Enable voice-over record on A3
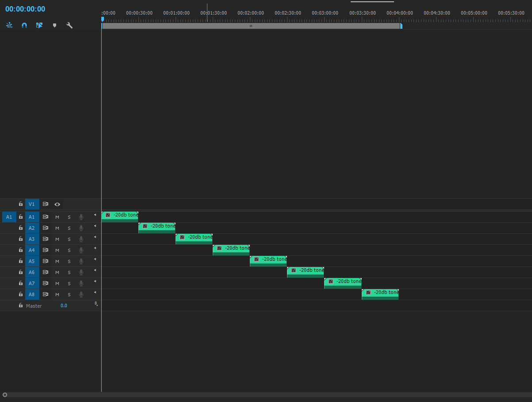The height and width of the screenshot is (402, 532). [x=81, y=239]
